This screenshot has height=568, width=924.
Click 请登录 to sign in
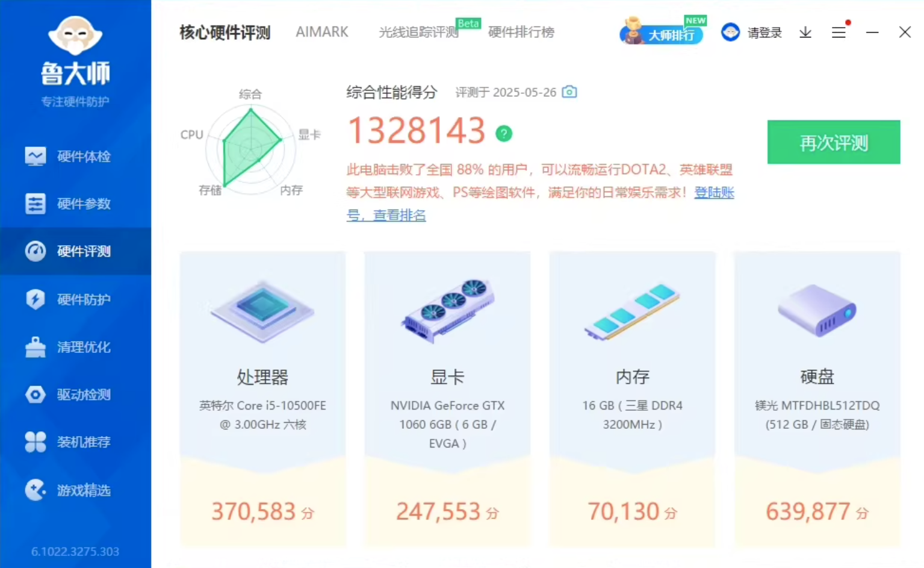click(x=764, y=33)
